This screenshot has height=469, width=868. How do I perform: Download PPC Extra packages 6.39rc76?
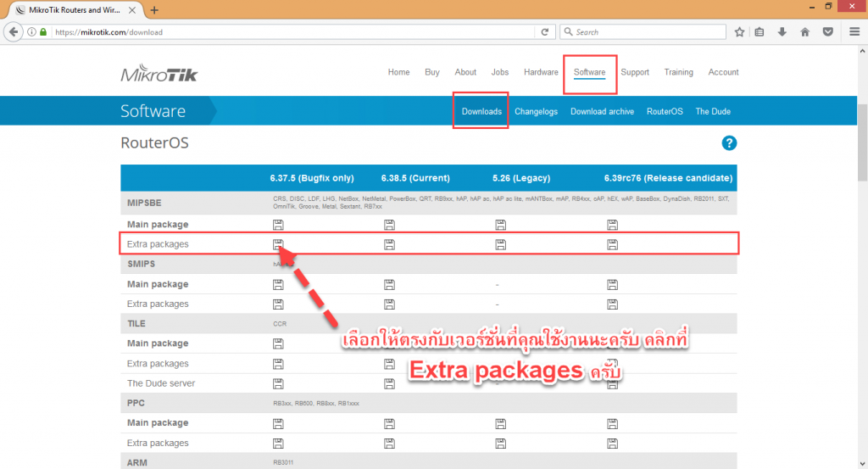tap(612, 444)
